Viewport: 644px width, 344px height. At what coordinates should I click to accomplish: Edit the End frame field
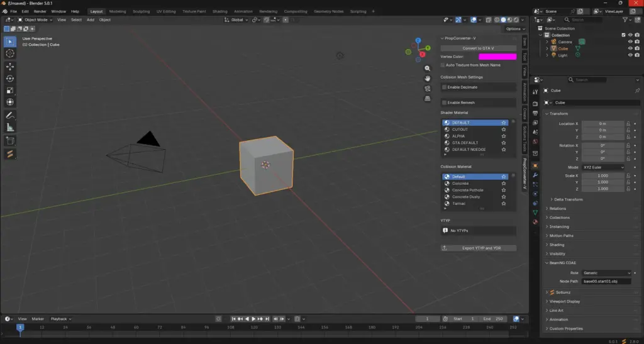coord(493,319)
